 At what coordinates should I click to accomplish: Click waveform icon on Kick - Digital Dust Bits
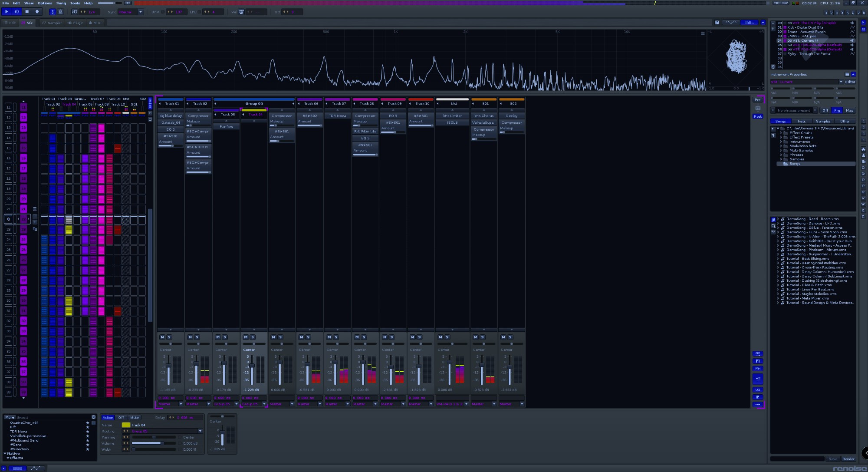click(852, 27)
